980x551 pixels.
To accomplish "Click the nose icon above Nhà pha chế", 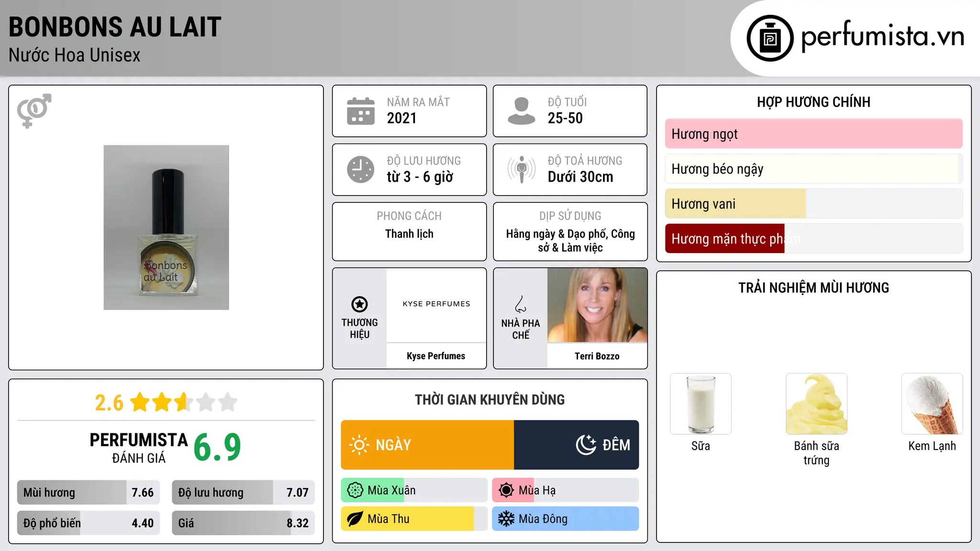I will (x=521, y=304).
